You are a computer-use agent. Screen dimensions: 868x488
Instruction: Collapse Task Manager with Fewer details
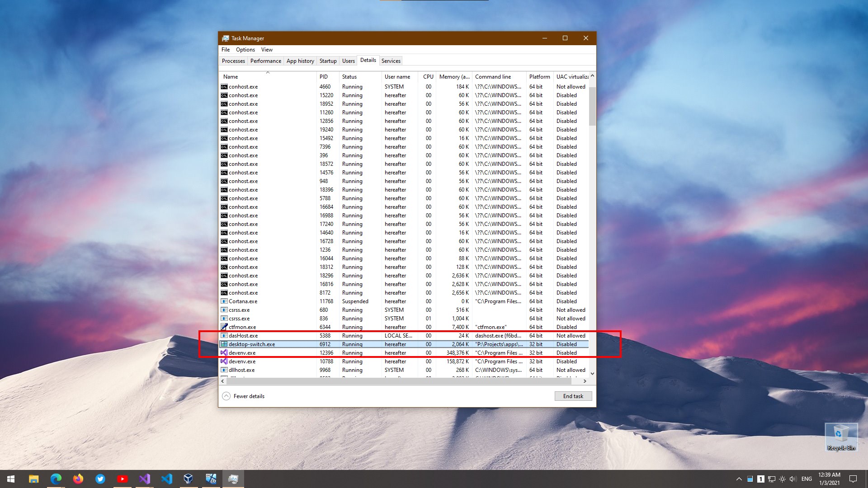tap(243, 396)
